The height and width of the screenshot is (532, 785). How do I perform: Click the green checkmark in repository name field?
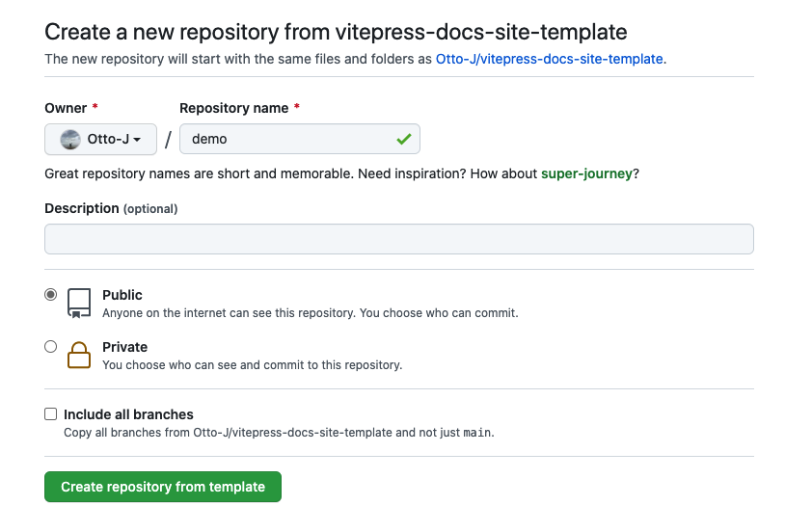coord(403,139)
